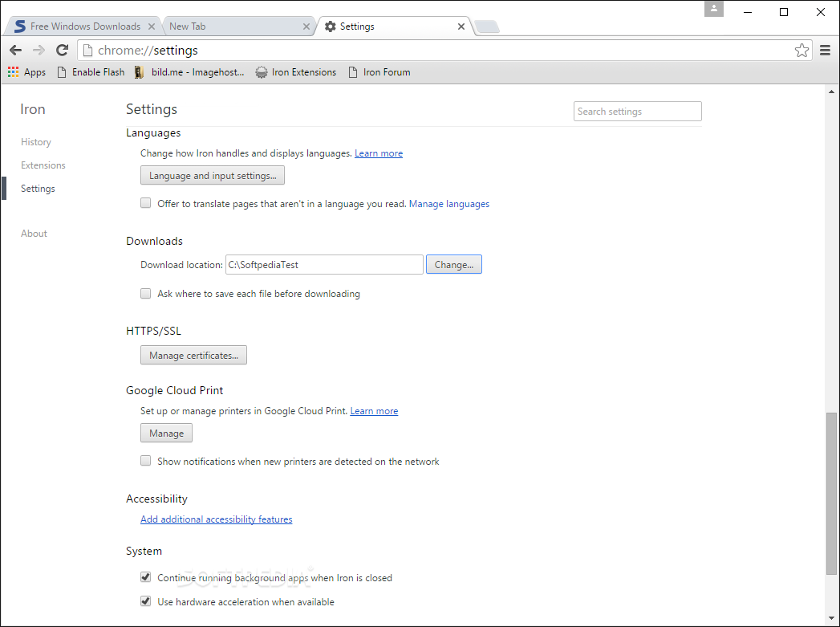
Task: Click the forward navigation arrow
Action: click(x=39, y=51)
